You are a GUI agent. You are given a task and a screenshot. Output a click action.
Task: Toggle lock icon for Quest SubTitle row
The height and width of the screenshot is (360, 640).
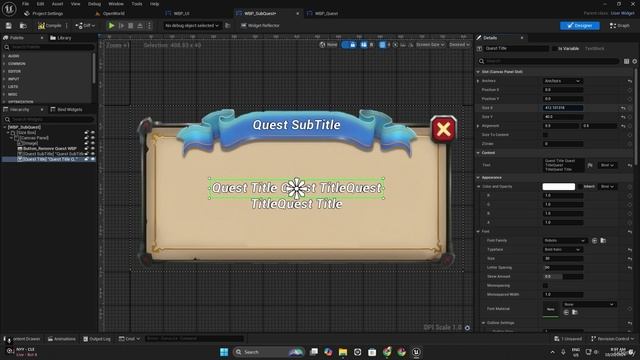pos(87,154)
